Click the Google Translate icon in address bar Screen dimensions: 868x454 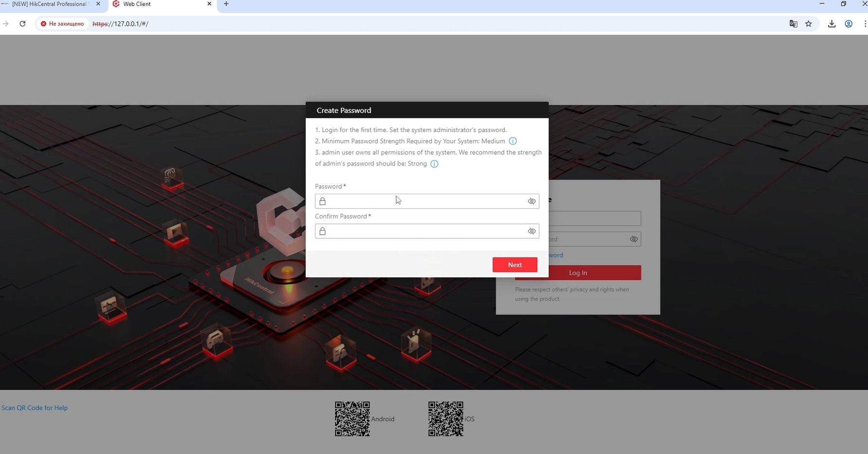[793, 24]
